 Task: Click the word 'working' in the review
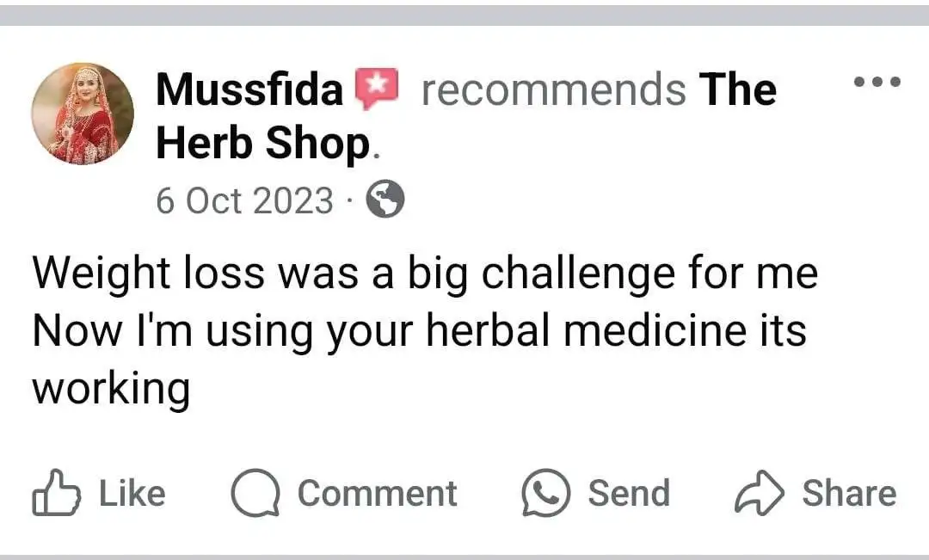point(111,389)
